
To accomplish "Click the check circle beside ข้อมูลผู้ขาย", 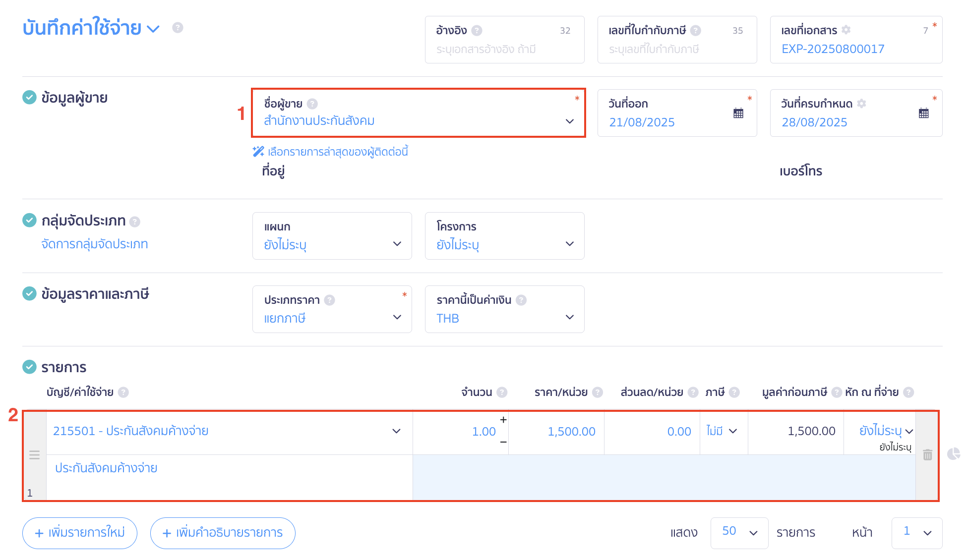I will click(29, 98).
